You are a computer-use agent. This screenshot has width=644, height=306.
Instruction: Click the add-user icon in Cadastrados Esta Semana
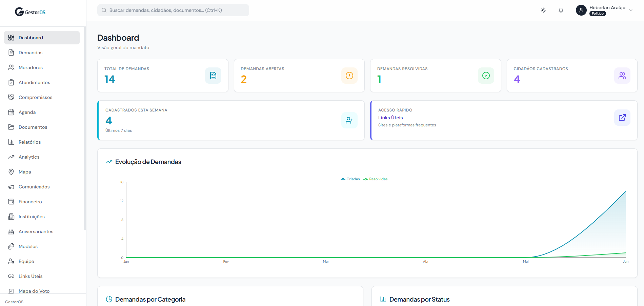[x=349, y=120]
